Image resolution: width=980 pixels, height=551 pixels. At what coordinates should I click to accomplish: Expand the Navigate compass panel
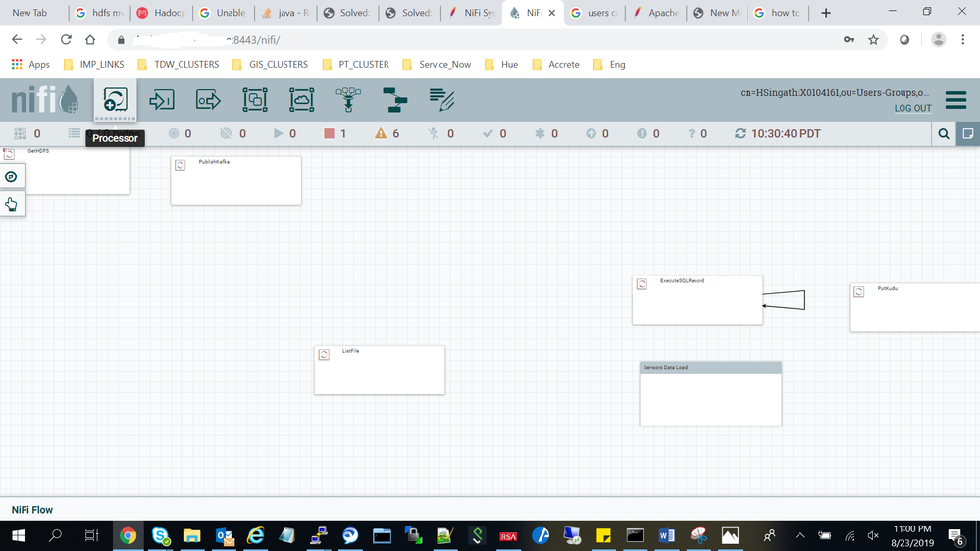[11, 176]
